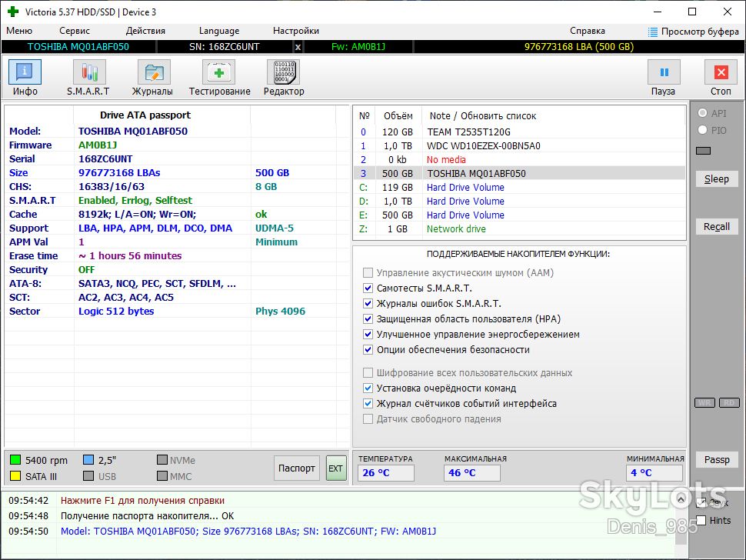Toggle the Самотесты S.M.A.R.T. checkbox
This screenshot has height=560, width=746.
368,288
